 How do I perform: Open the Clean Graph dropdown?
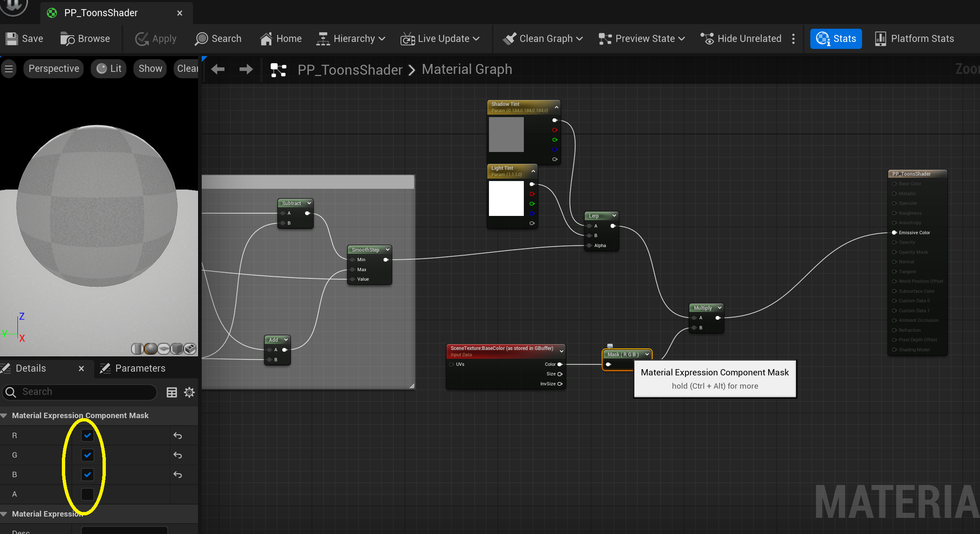pos(543,39)
